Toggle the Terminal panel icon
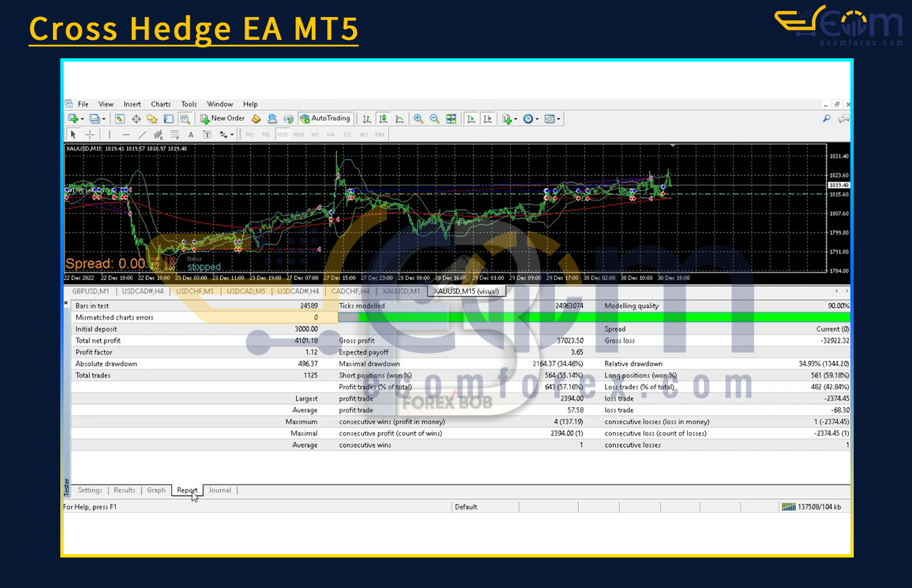912x588 pixels. click(x=168, y=119)
